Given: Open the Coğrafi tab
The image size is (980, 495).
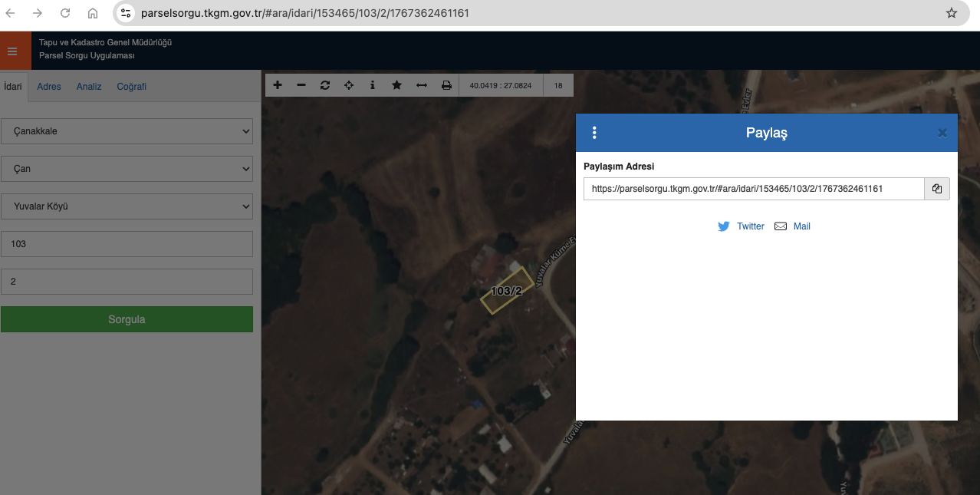Looking at the screenshot, I should pos(131,87).
